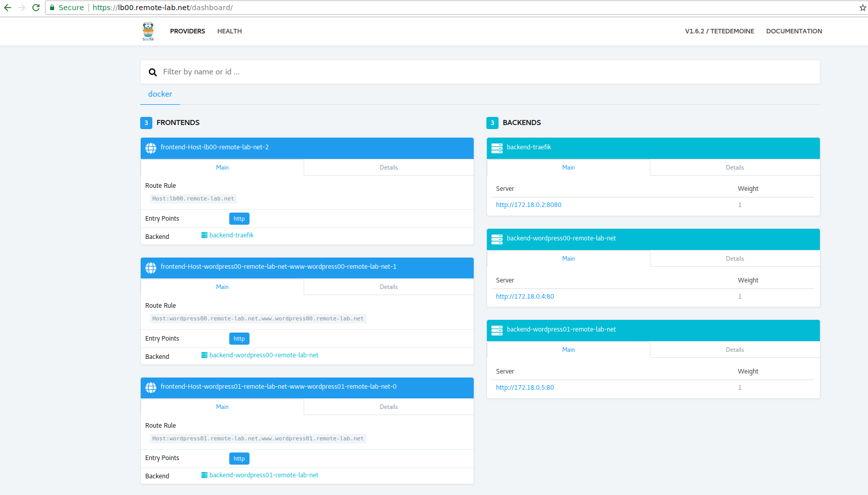
Task: Click the browser forward arrow
Action: [22, 8]
